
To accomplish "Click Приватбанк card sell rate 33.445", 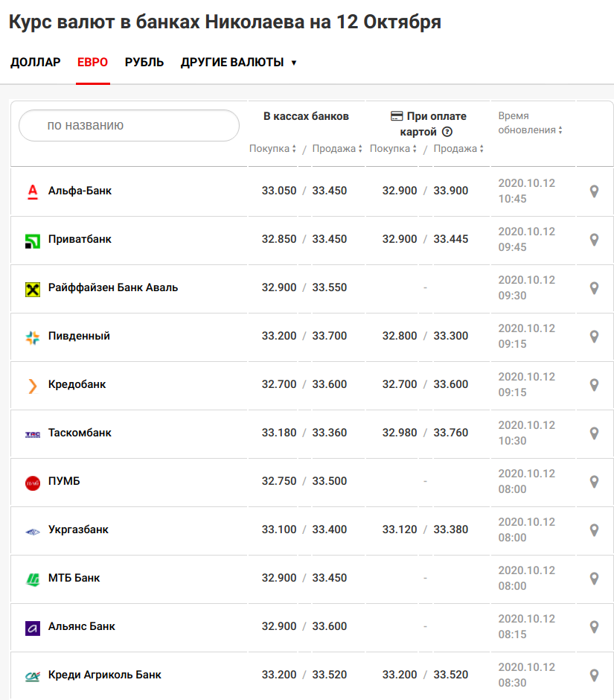I will coord(451,239).
